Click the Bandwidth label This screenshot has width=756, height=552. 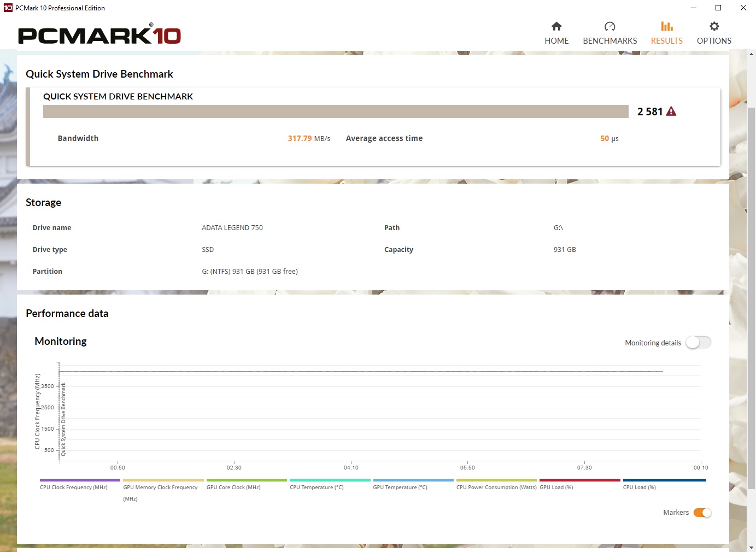(78, 139)
